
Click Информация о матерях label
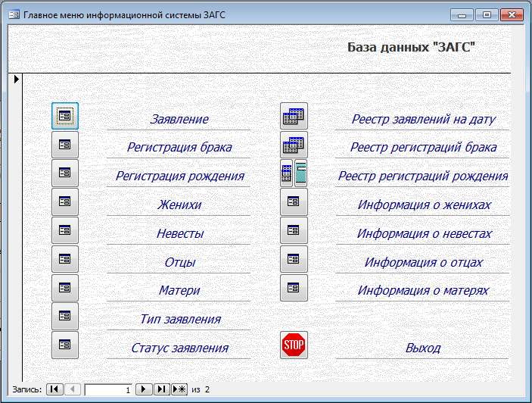pyautogui.click(x=423, y=290)
